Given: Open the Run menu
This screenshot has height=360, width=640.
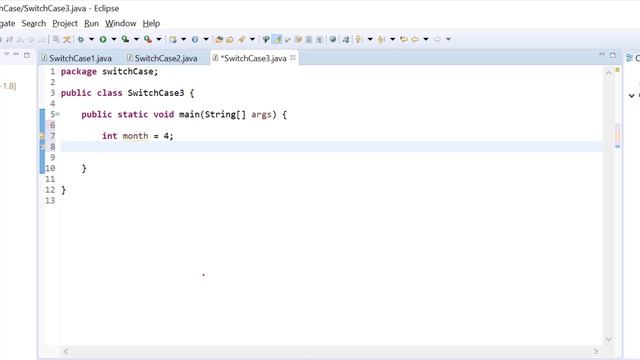Looking at the screenshot, I should (x=91, y=23).
